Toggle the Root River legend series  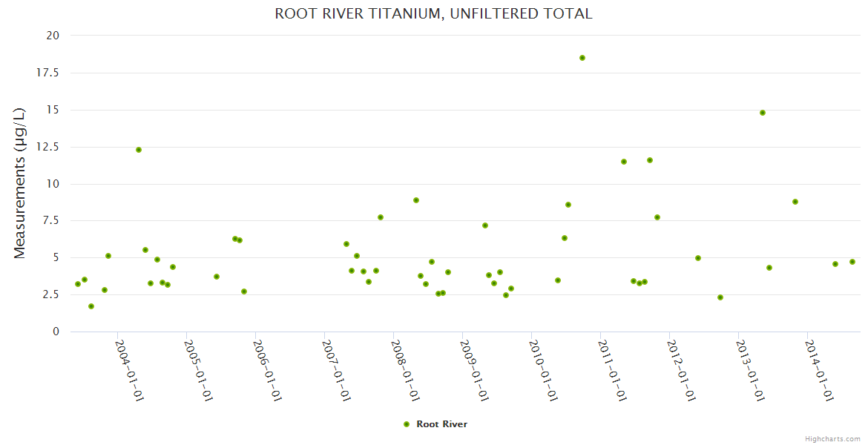(441, 424)
